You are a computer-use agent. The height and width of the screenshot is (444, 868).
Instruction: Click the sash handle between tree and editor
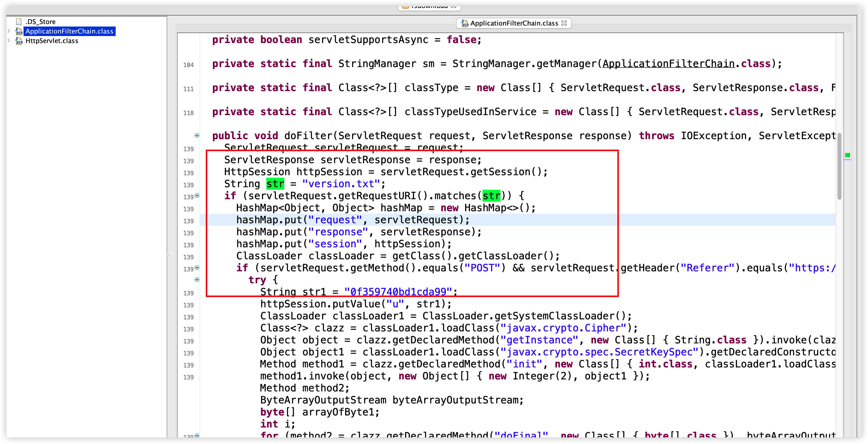[169, 255]
